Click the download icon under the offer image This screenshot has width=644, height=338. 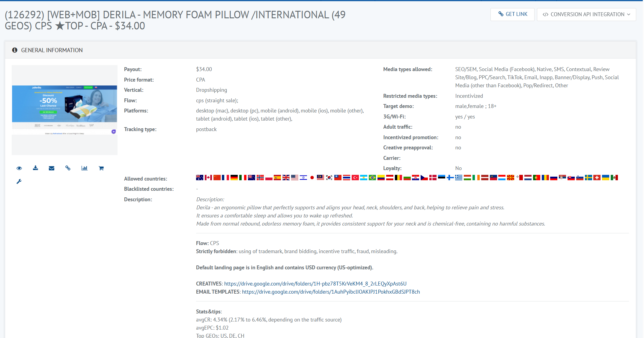point(35,168)
